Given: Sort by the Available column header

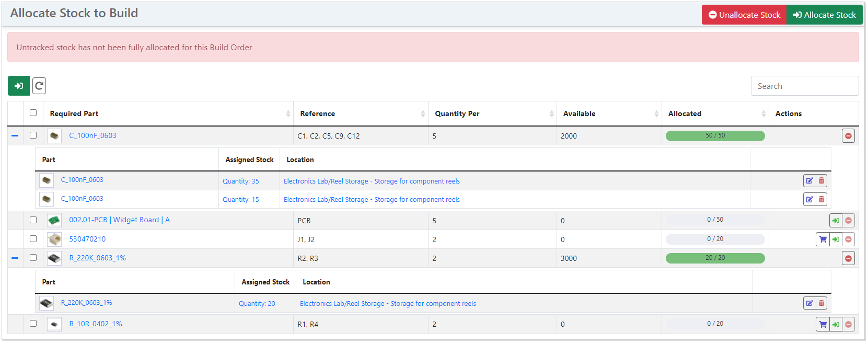Looking at the screenshot, I should click(x=579, y=113).
